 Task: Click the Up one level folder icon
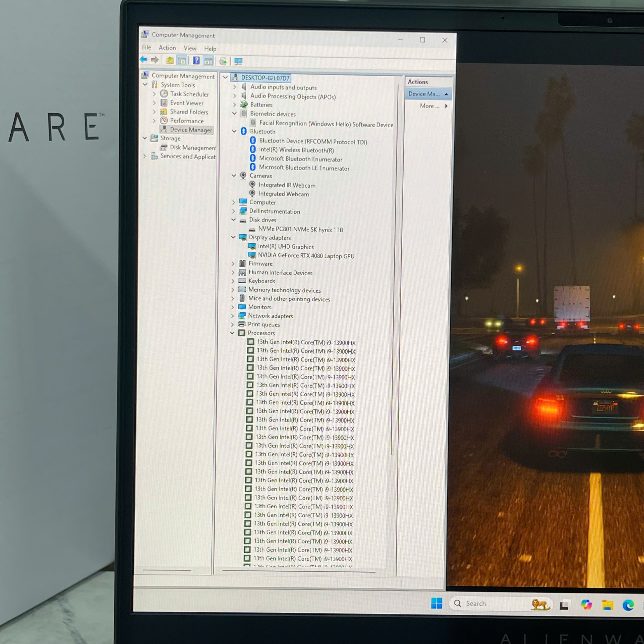170,60
